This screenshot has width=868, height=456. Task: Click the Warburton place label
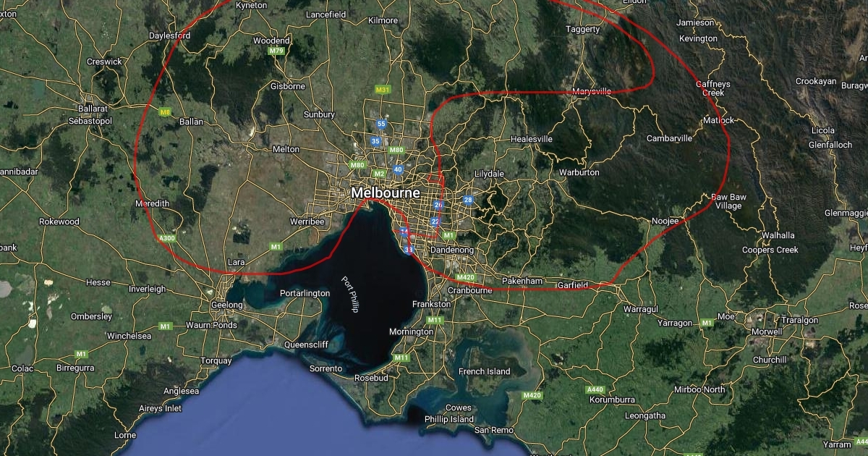pos(579,173)
